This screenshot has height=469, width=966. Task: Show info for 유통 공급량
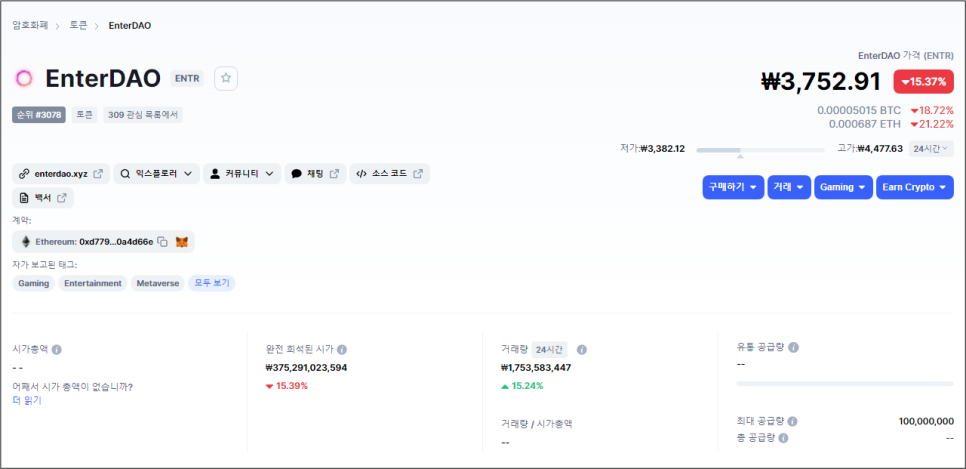(x=794, y=348)
